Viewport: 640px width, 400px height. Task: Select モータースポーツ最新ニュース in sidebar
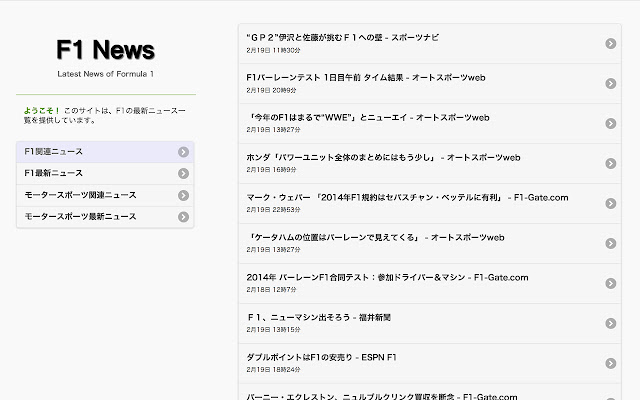coord(105,217)
